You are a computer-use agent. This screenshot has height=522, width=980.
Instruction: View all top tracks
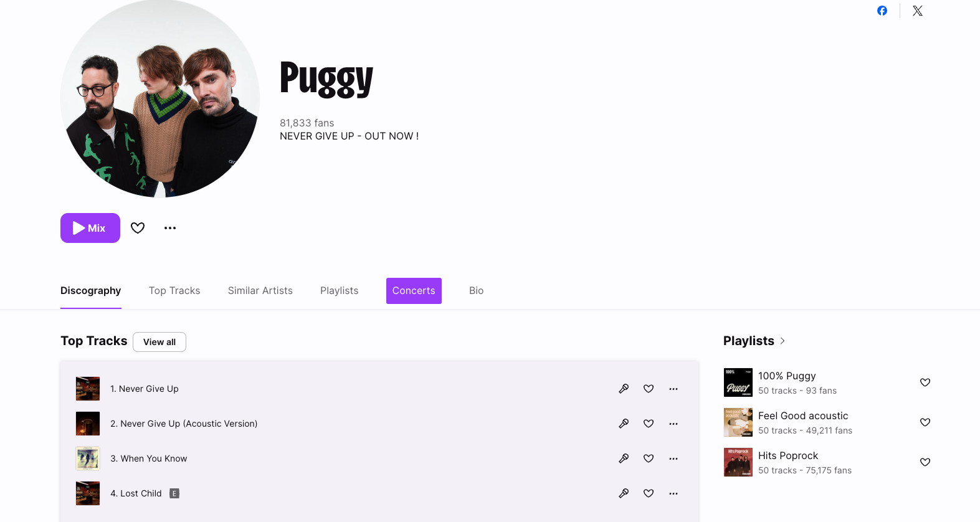click(159, 342)
